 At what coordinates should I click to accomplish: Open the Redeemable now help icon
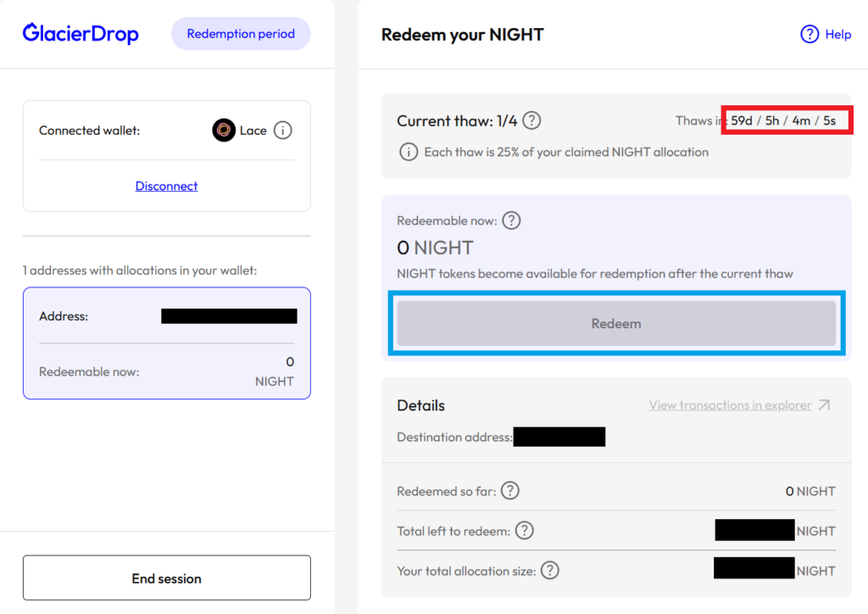click(x=511, y=220)
